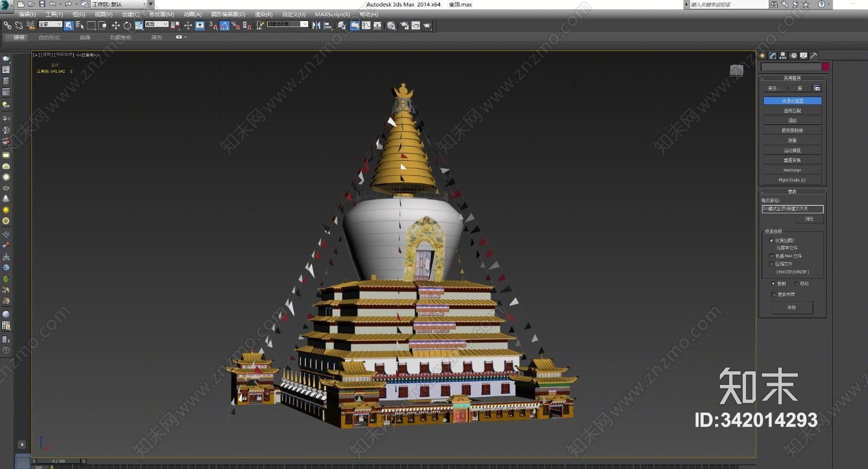This screenshot has height=469, width=868.
Task: Open Rendered Frame Window icon
Action: 416,25
